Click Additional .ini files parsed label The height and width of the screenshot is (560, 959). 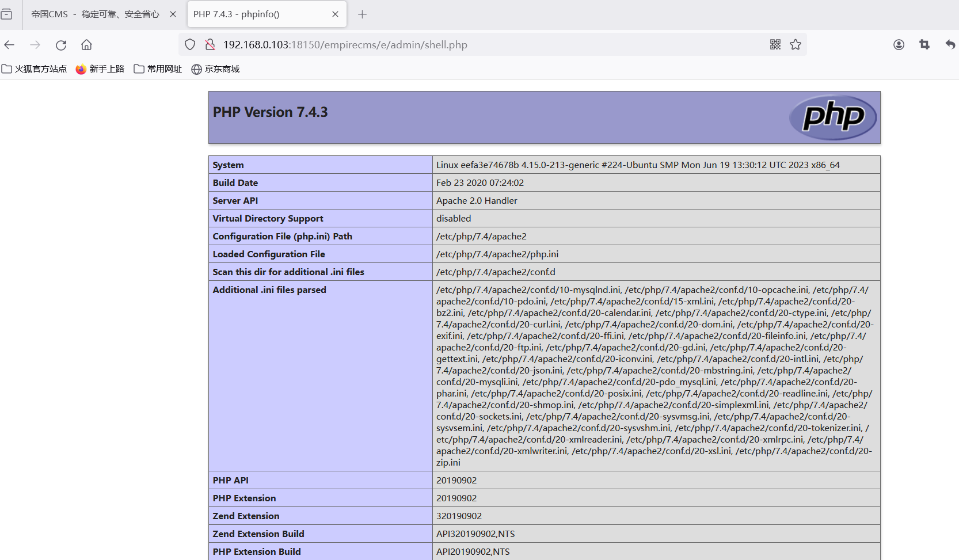coord(269,290)
